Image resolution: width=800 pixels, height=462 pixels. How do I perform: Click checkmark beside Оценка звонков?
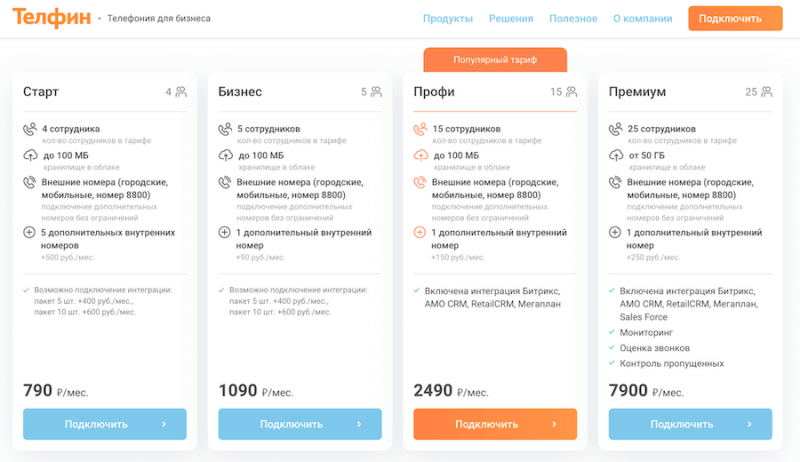click(612, 347)
